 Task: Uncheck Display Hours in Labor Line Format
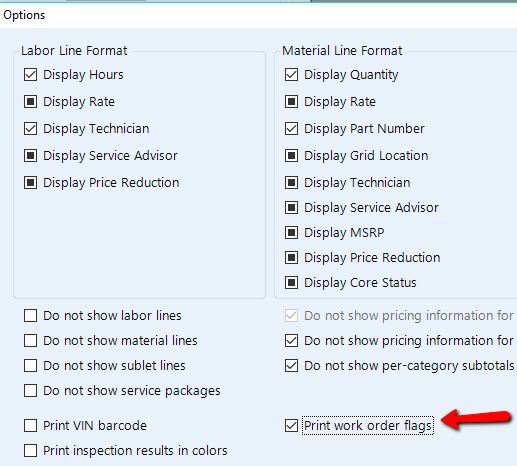[x=30, y=75]
